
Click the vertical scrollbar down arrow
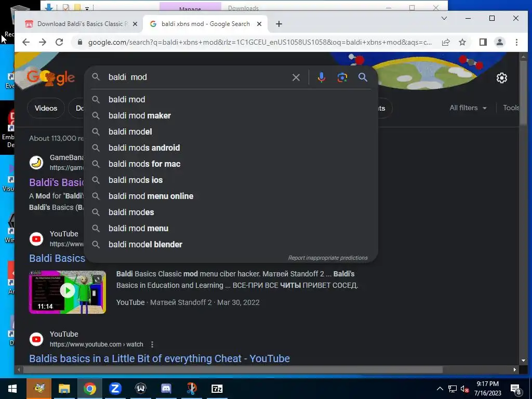523,361
